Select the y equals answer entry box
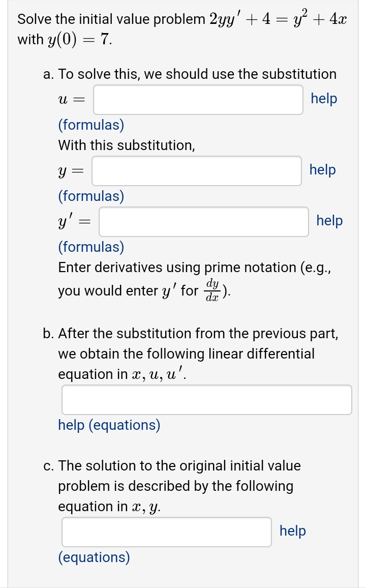Image resolution: width=366 pixels, height=588 pixels. [196, 171]
